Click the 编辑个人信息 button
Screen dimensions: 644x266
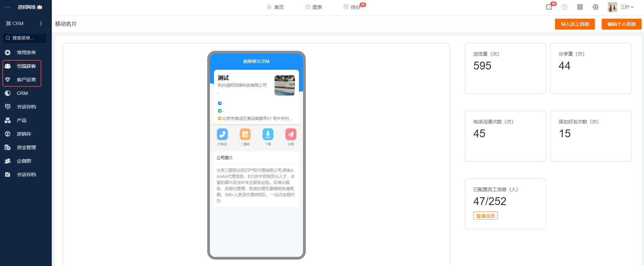point(621,24)
